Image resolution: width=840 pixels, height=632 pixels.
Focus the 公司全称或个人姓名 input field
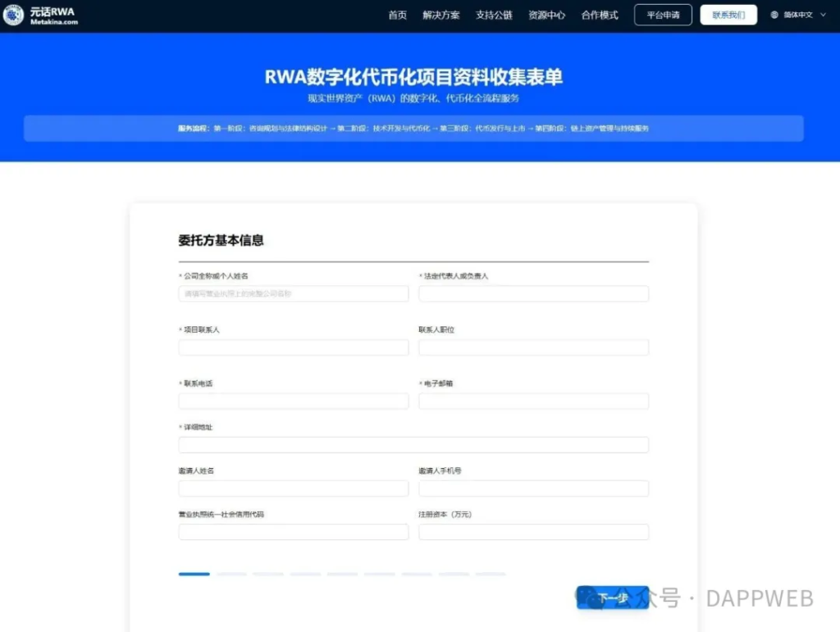tap(294, 293)
